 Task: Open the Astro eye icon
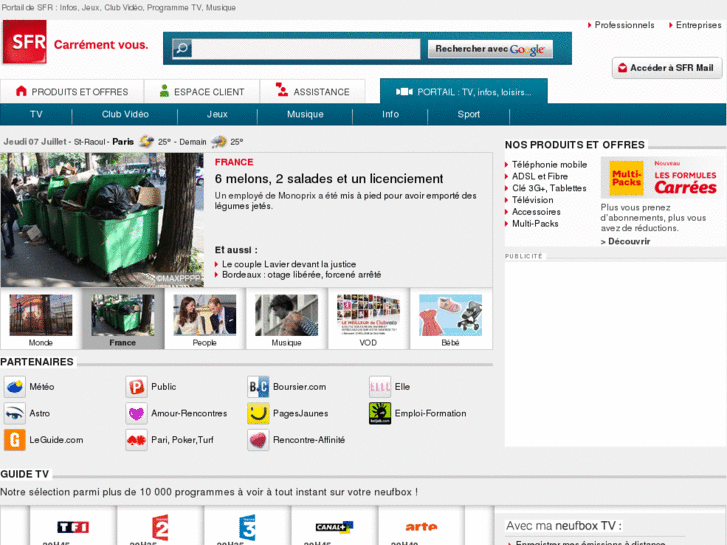tap(15, 413)
